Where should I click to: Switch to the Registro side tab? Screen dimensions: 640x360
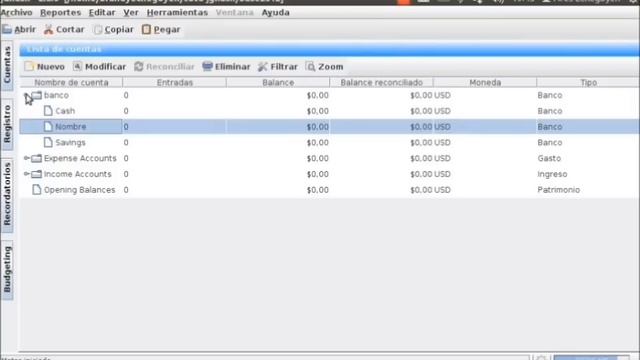pyautogui.click(x=7, y=124)
